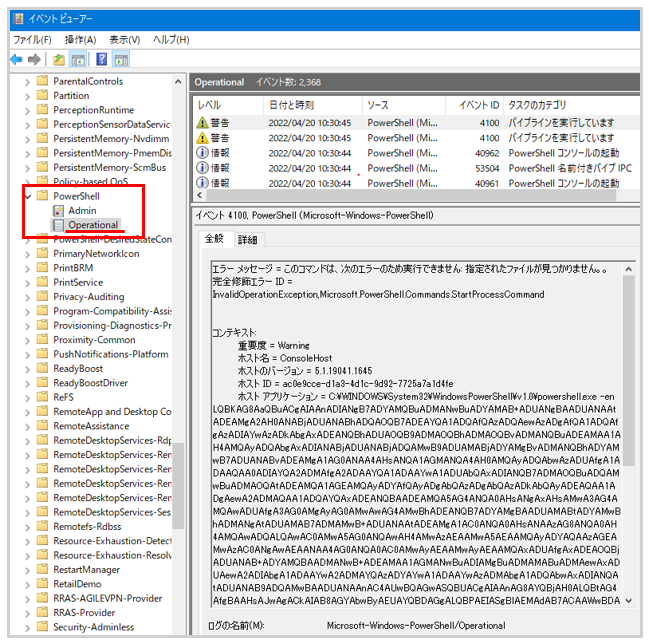The image size is (649, 642).
Task: Expand the PrintService folder node
Action: [x=28, y=283]
